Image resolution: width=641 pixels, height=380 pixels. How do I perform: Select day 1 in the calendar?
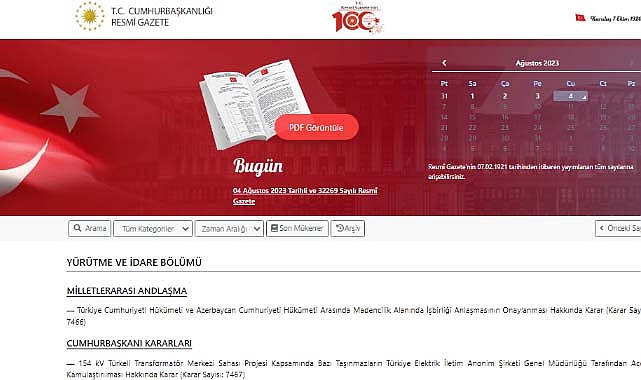point(472,96)
